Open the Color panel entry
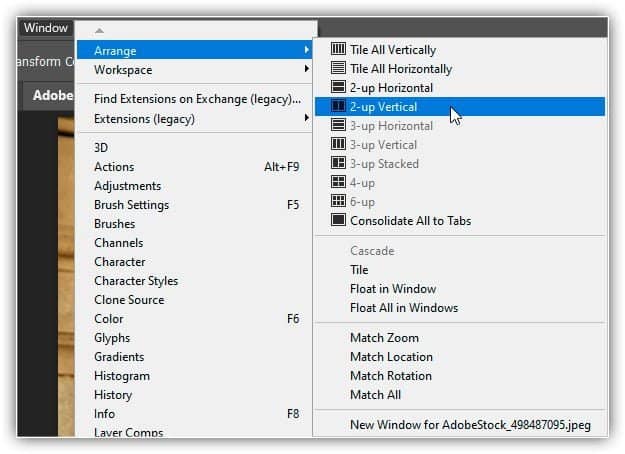This screenshot has height=454, width=625. [x=109, y=319]
